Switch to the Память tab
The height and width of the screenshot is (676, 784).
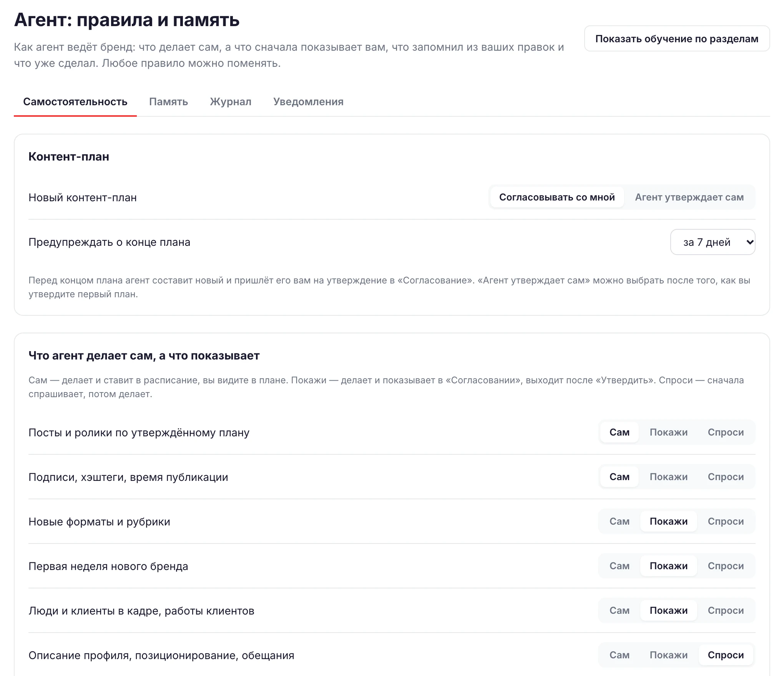click(x=168, y=102)
